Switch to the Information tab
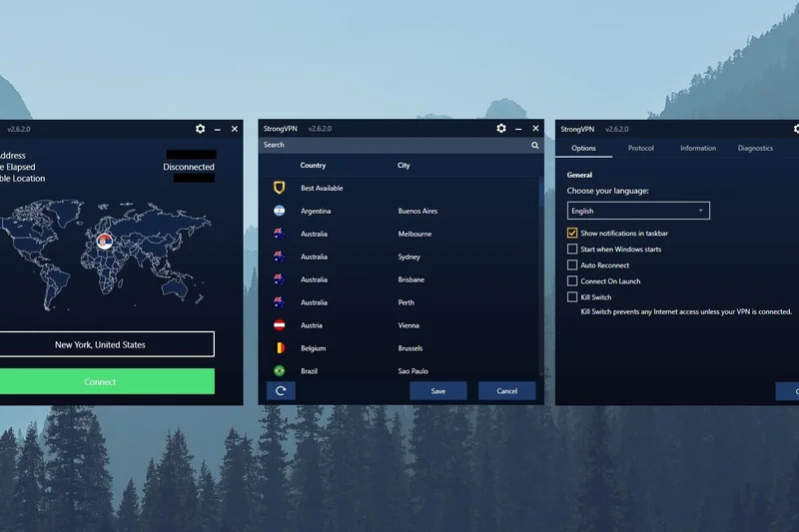The height and width of the screenshot is (532, 799). 698,148
